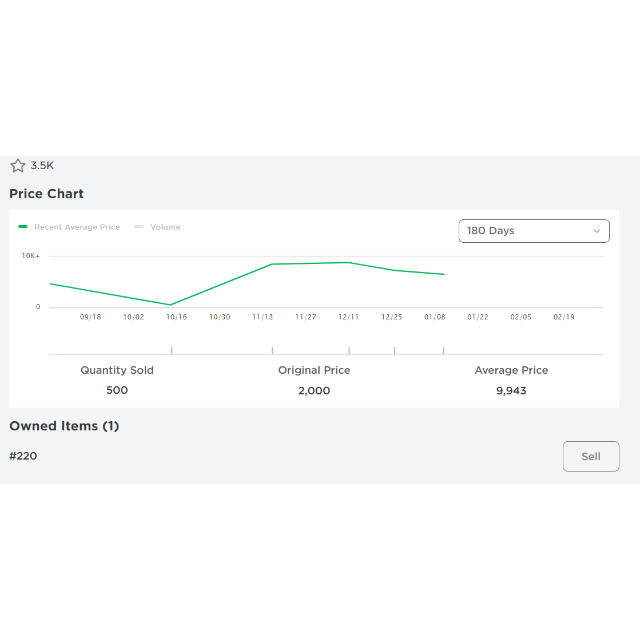
Task: Click the lowest price point near 10/16
Action: tap(170, 304)
